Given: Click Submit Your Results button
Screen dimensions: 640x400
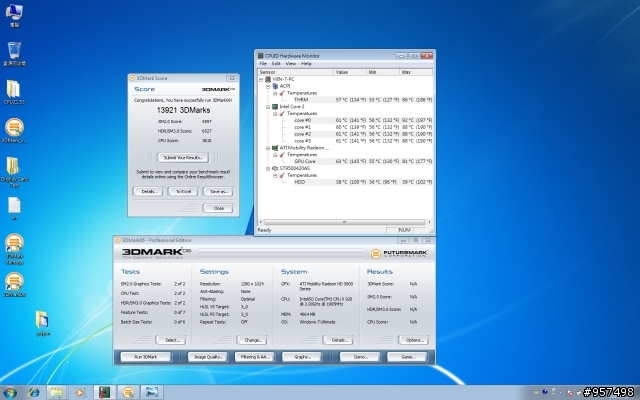Looking at the screenshot, I should click(x=183, y=158).
